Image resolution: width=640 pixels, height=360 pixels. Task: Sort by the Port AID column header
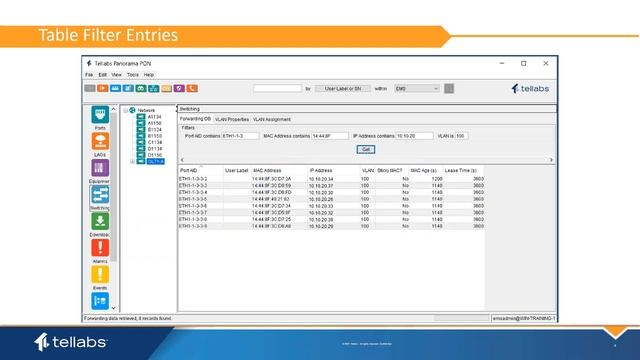click(201, 171)
